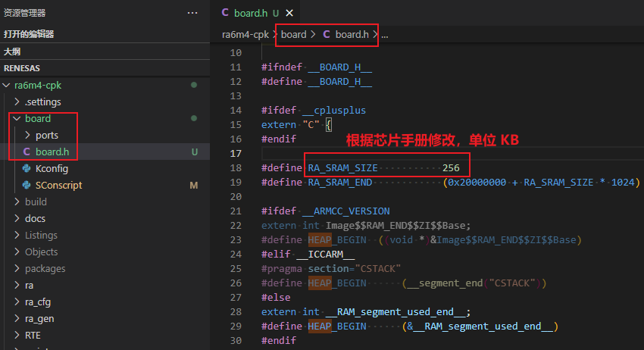The width and height of the screenshot is (644, 350).
Task: Expand the build folder
Action: (17, 202)
